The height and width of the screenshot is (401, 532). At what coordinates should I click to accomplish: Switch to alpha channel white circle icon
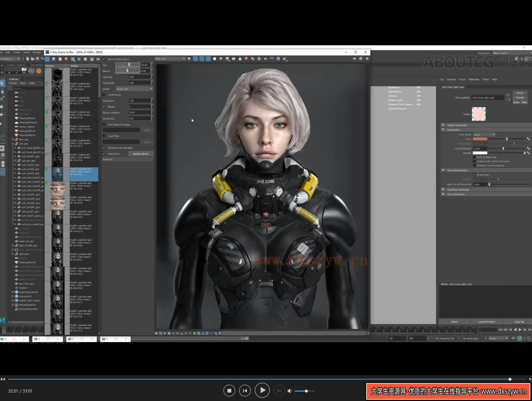coord(215,59)
